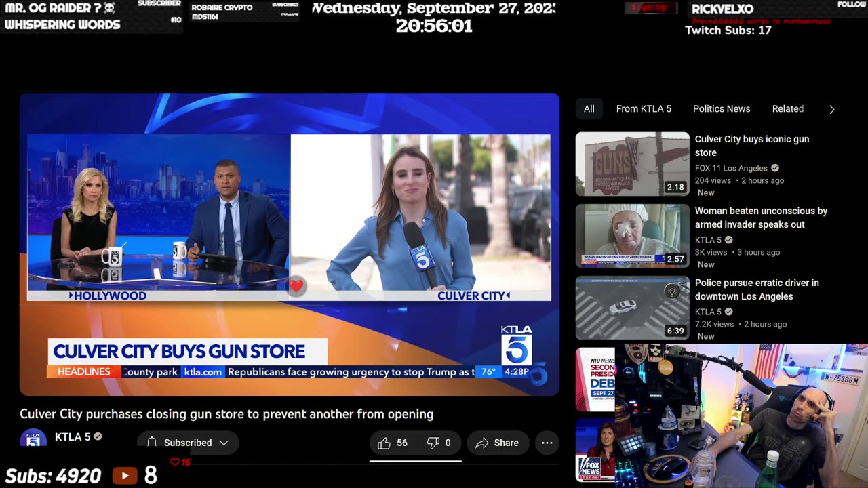Open the three-dot more actions menu
The width and height of the screenshot is (868, 488).
coord(547,443)
